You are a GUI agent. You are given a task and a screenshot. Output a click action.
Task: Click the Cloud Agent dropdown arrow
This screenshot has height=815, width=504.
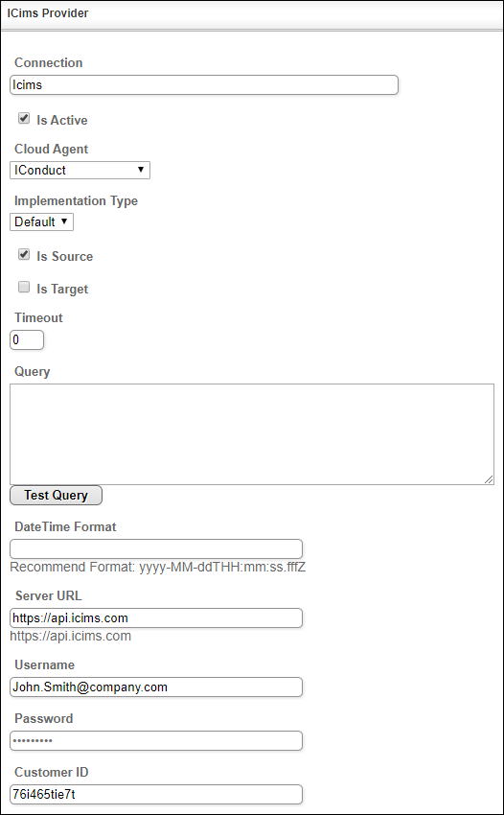[x=140, y=170]
